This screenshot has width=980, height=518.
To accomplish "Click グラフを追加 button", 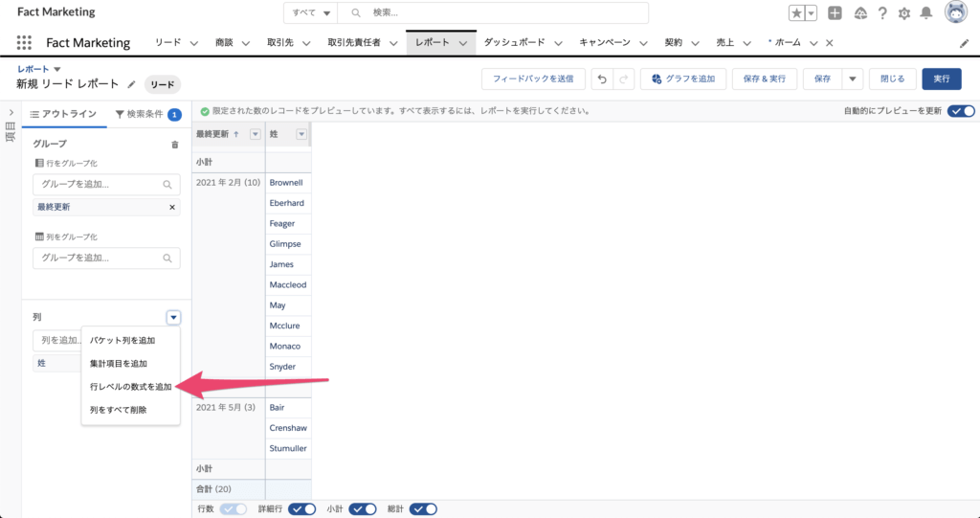I will pos(683,79).
